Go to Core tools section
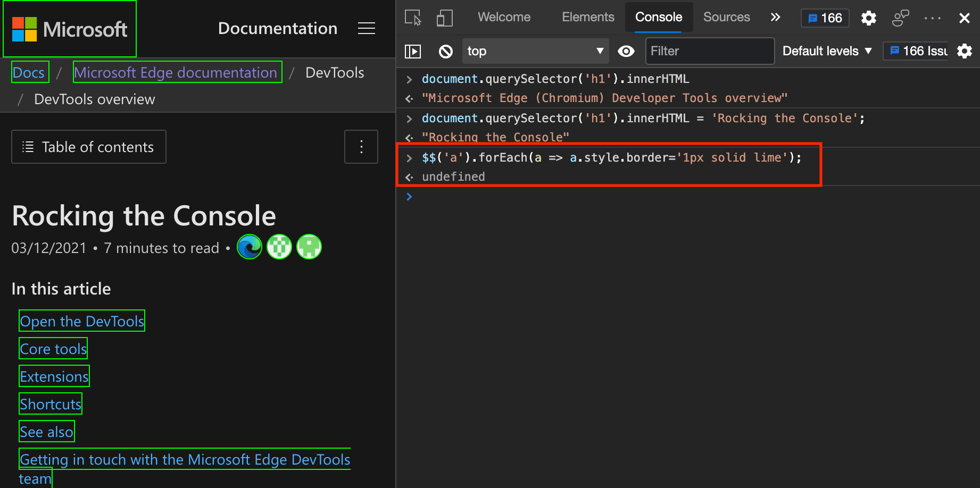The image size is (980, 488). pyautogui.click(x=53, y=349)
